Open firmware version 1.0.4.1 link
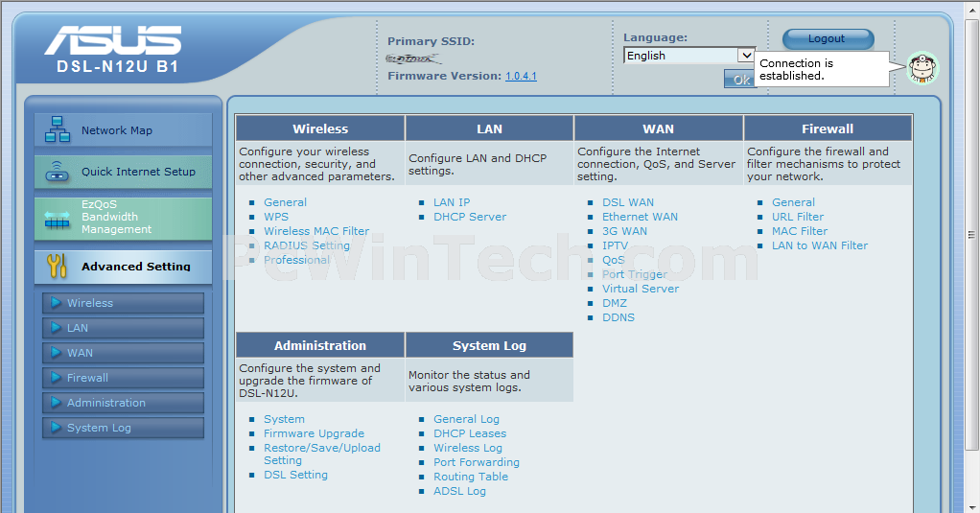This screenshot has width=980, height=513. pyautogui.click(x=522, y=76)
